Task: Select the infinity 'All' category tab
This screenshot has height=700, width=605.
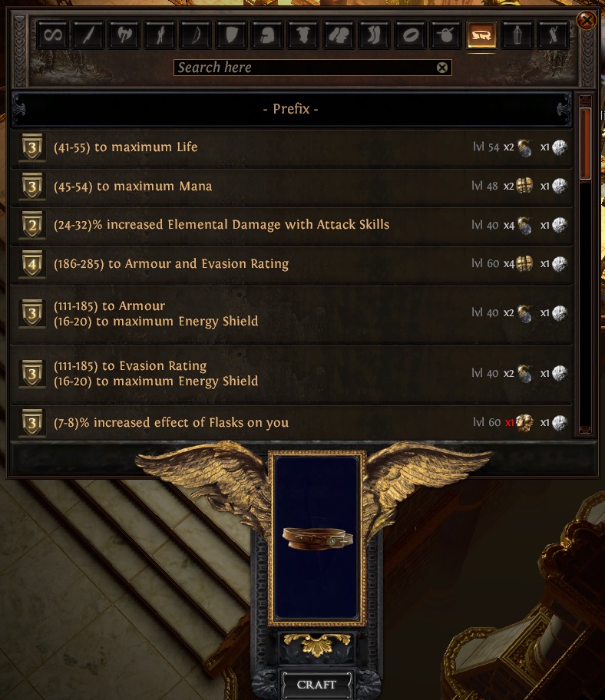Action: click(53, 35)
